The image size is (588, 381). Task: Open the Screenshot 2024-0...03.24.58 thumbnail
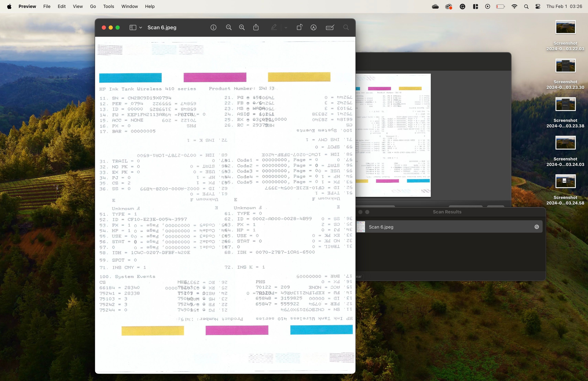point(565,181)
